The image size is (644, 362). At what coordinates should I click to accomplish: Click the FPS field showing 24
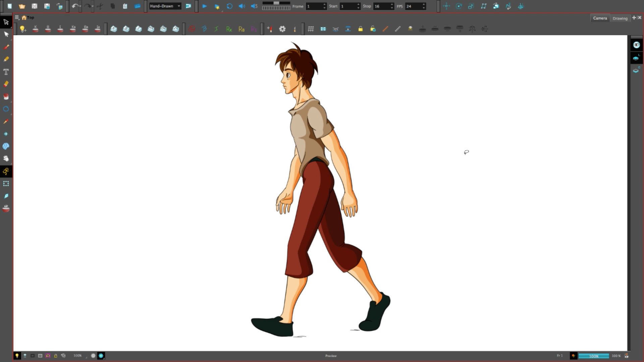pos(414,6)
